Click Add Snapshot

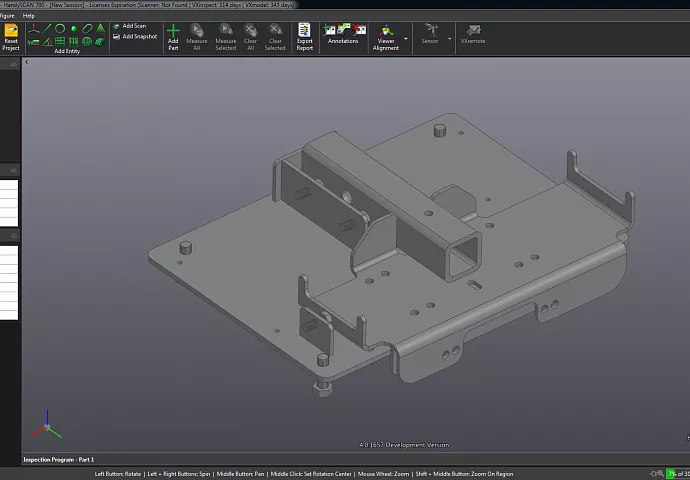135,37
